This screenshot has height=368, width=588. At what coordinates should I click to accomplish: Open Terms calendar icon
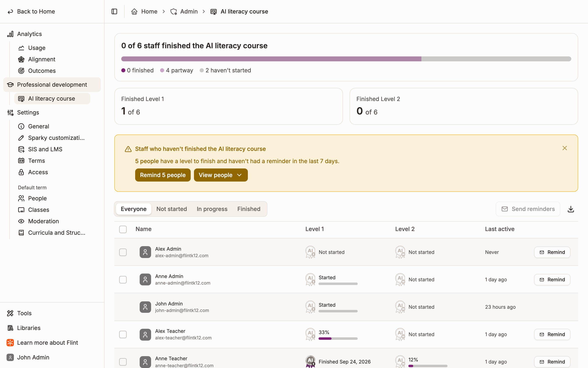21,161
